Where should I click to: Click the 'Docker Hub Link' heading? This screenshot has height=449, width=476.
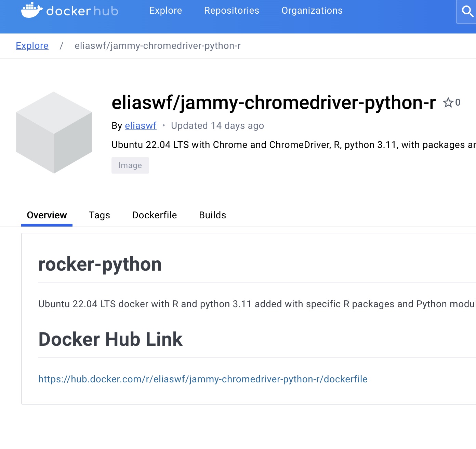coord(110,339)
